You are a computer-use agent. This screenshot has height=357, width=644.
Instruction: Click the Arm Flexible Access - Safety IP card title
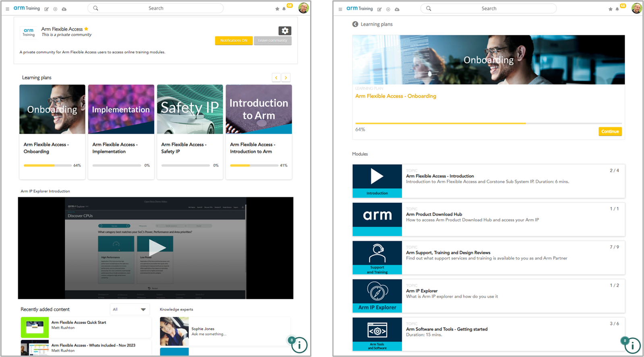(x=184, y=148)
